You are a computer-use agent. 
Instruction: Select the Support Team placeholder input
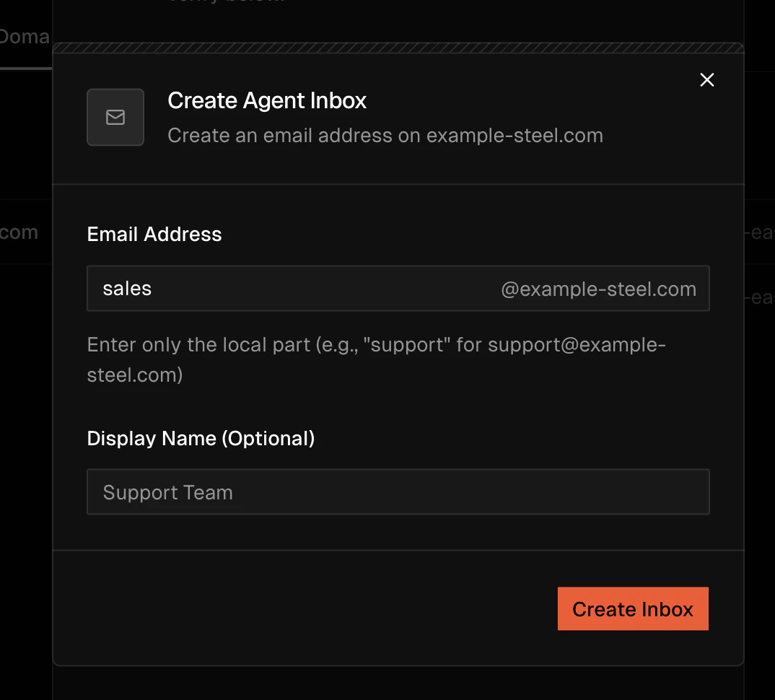398,491
